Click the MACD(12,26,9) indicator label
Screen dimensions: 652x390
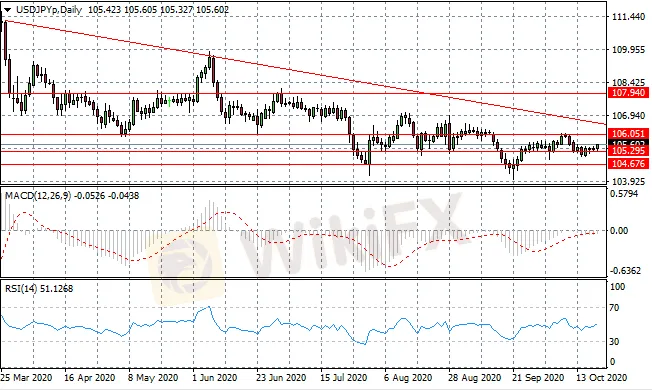(37, 195)
